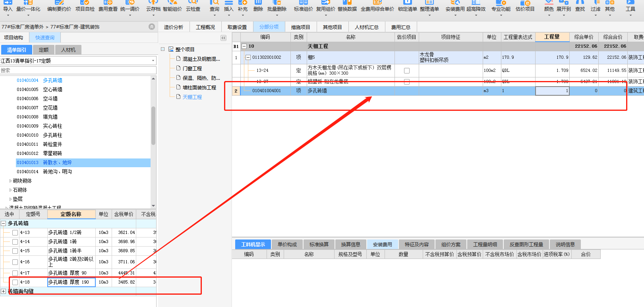
Task: Open 费用查看 from the toolbar
Action: tap(108, 6)
